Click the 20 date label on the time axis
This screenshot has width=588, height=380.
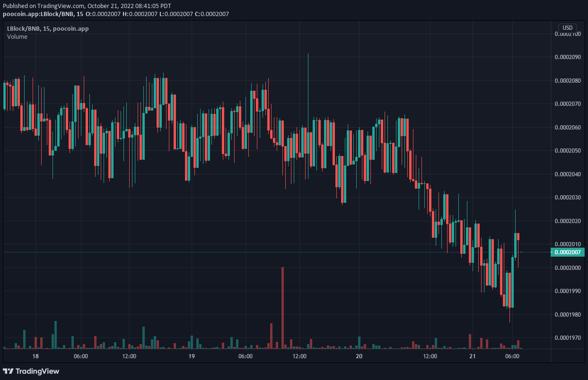pyautogui.click(x=359, y=356)
